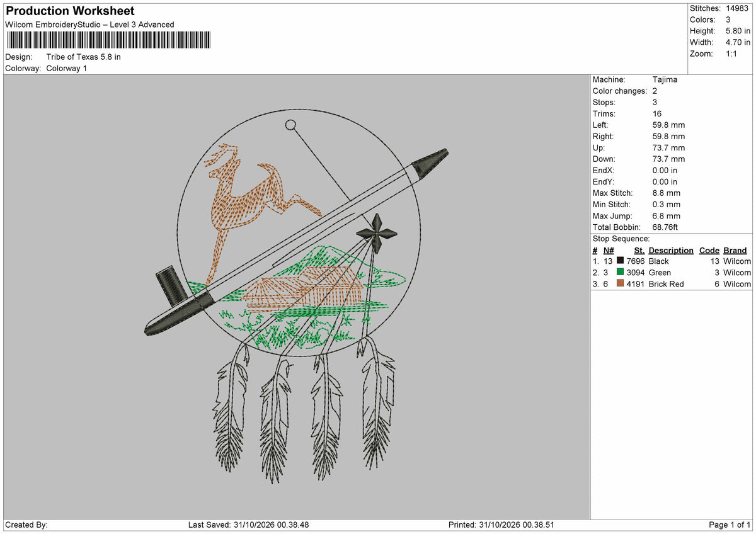Viewport: 756px width, 534px height.
Task: Click the width value '4.70 in'
Action: [x=738, y=42]
